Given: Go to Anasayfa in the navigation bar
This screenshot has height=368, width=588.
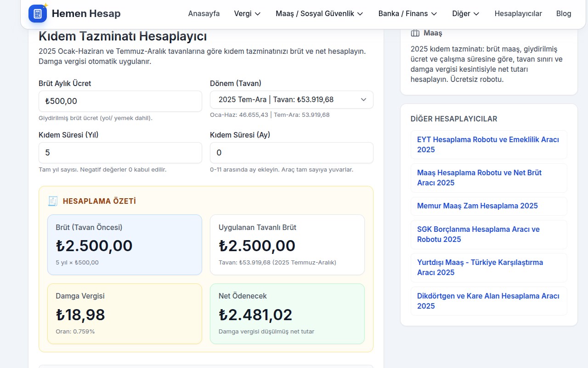Looking at the screenshot, I should point(204,14).
